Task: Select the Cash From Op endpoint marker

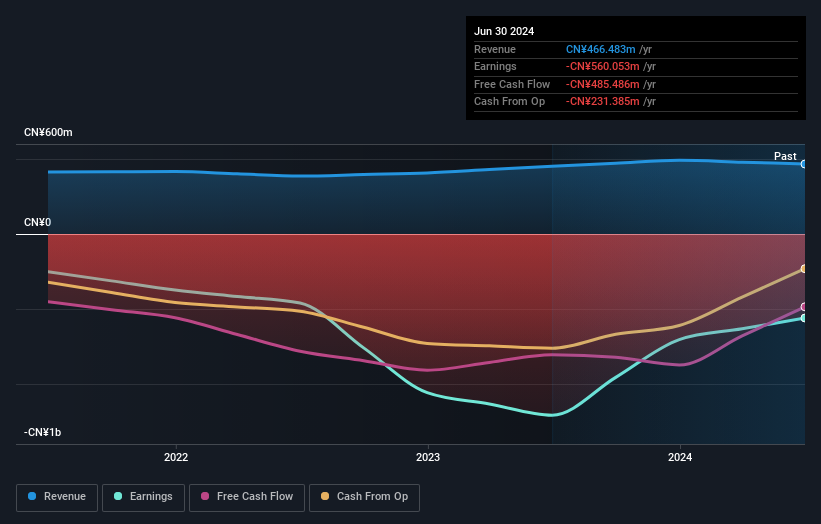Action: pyautogui.click(x=804, y=269)
